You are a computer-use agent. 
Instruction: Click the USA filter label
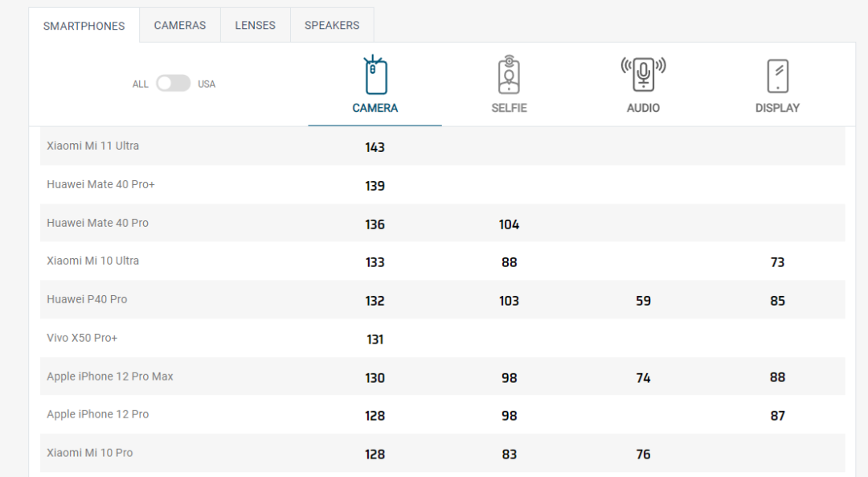tap(207, 84)
